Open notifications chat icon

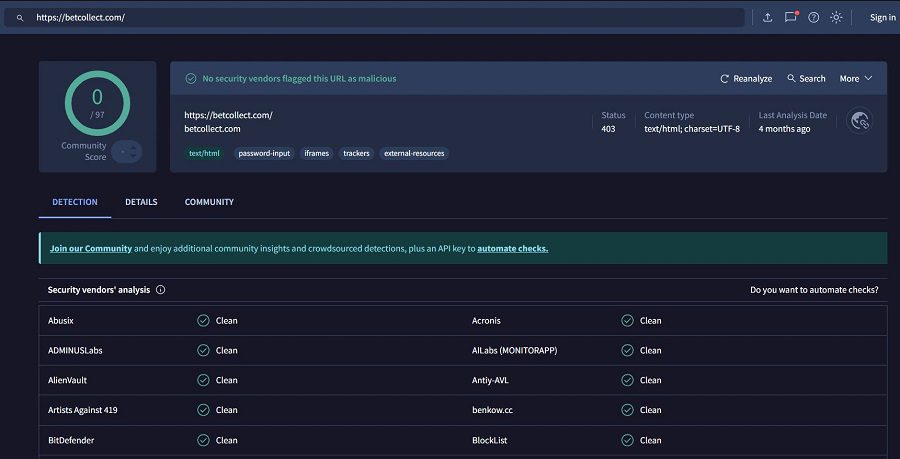click(x=791, y=17)
